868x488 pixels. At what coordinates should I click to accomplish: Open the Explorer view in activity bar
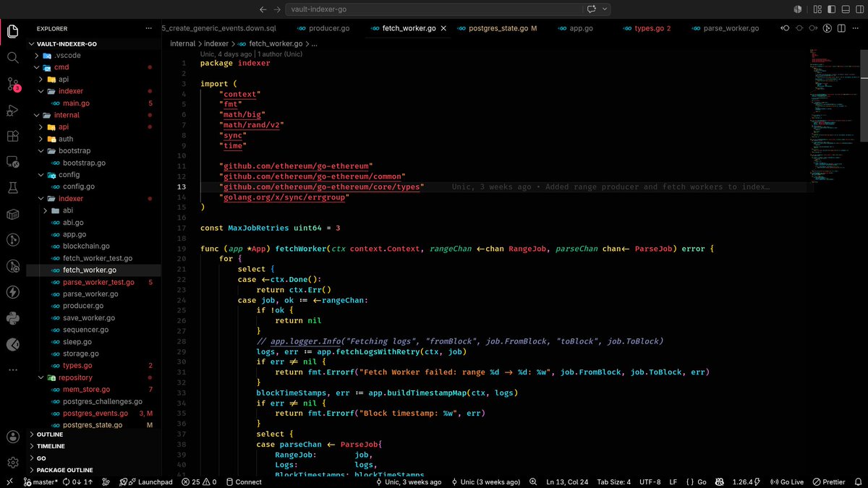12,32
